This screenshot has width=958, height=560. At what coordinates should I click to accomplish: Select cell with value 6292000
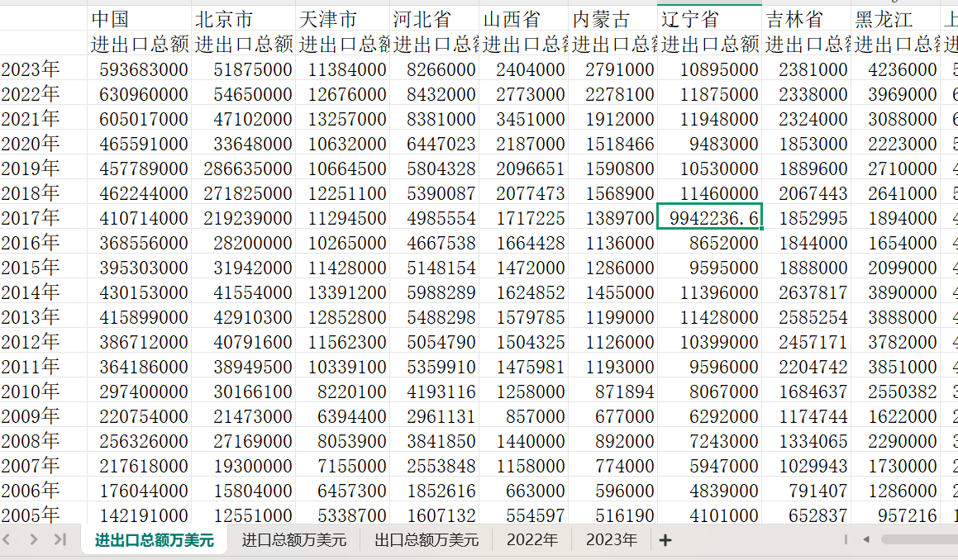coord(710,416)
